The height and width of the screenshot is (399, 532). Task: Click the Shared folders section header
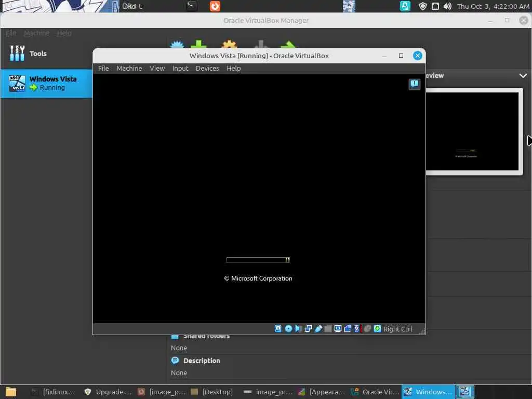[206, 336]
